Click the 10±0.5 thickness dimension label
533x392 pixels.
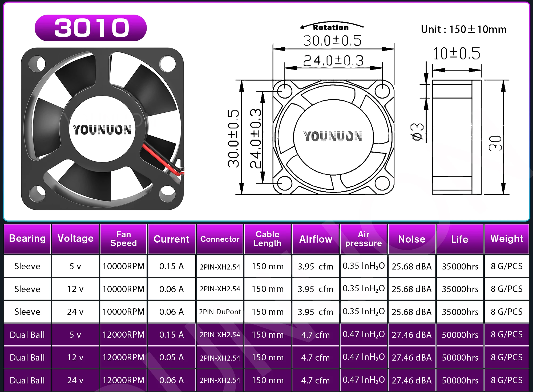pyautogui.click(x=456, y=54)
